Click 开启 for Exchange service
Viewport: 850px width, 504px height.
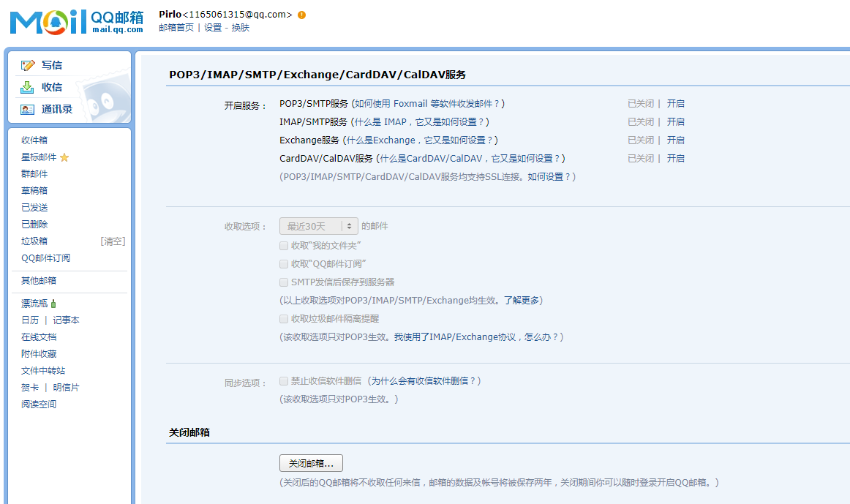pyautogui.click(x=675, y=140)
